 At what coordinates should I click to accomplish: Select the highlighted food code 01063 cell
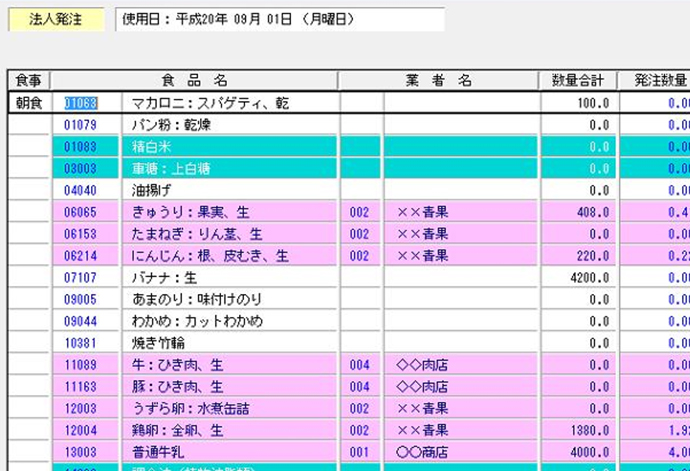[81, 103]
